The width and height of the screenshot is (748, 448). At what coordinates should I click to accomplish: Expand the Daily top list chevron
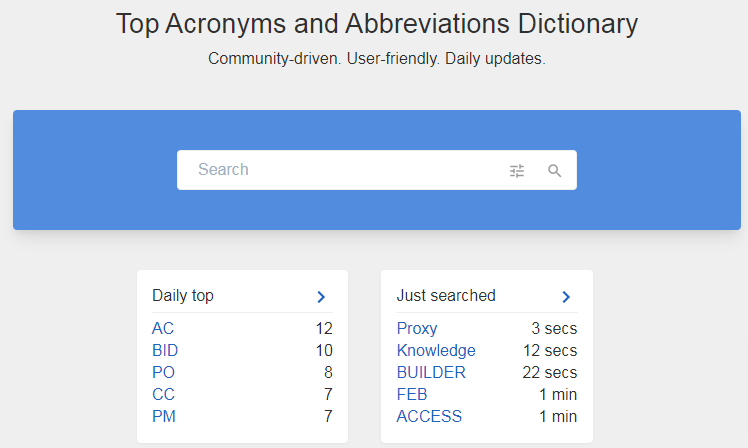coord(321,296)
